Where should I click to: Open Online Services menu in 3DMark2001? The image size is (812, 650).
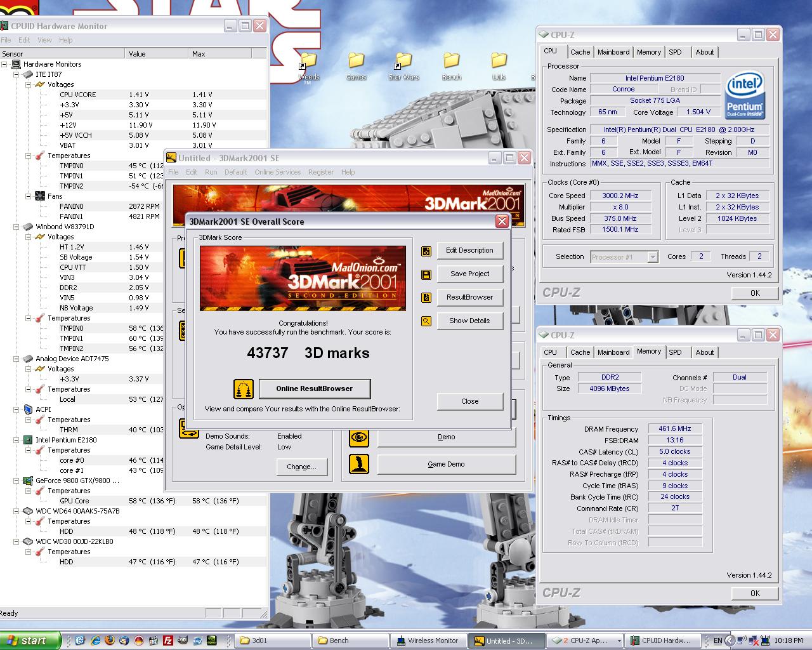(278, 172)
